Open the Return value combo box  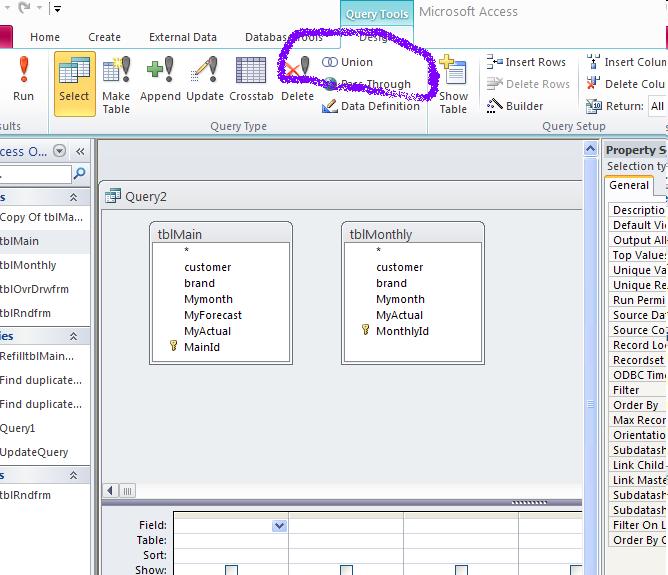657,106
